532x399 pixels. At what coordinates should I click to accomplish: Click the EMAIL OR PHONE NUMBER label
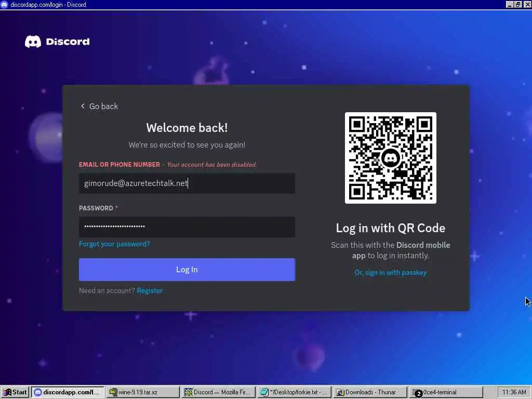(x=119, y=165)
